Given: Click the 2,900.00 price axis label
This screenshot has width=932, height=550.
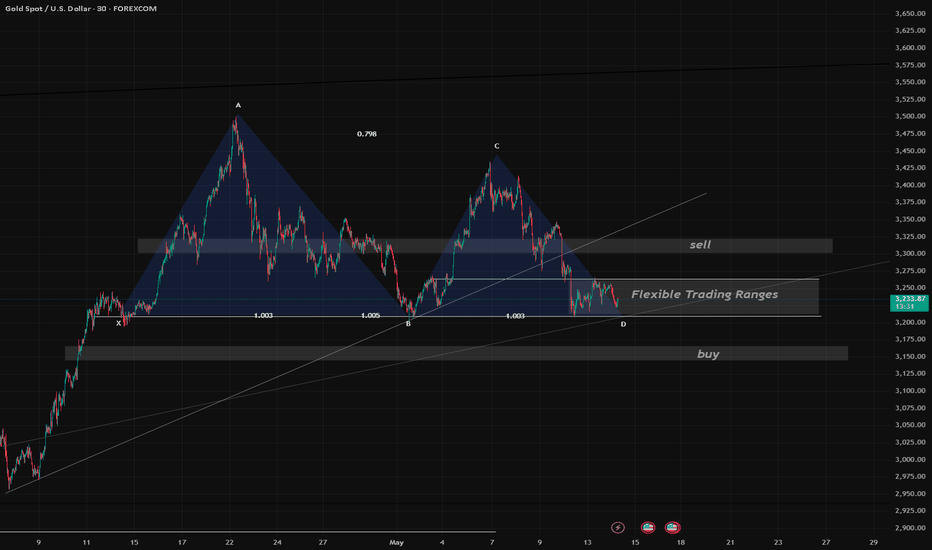Looking at the screenshot, I should (911, 528).
